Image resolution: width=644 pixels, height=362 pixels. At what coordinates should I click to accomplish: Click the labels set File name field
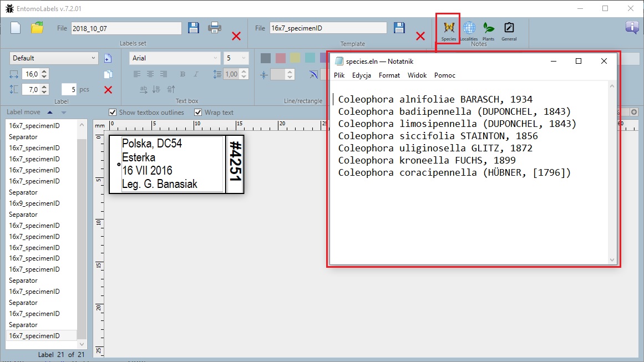[126, 28]
